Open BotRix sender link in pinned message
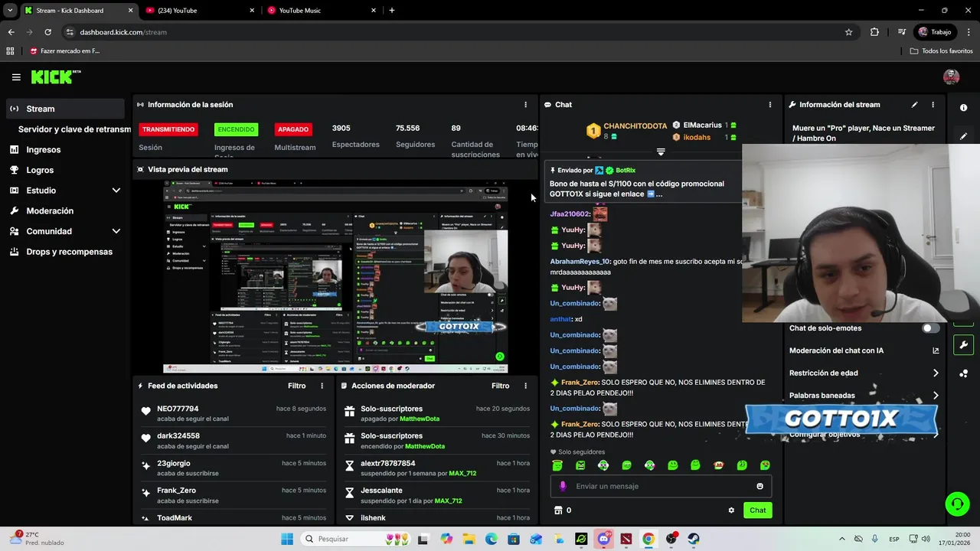 (626, 171)
